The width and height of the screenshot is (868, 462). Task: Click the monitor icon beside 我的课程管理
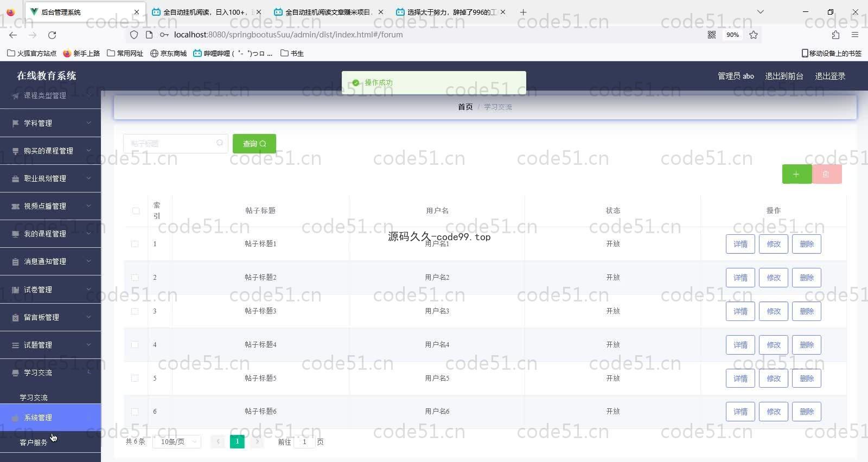tap(16, 234)
